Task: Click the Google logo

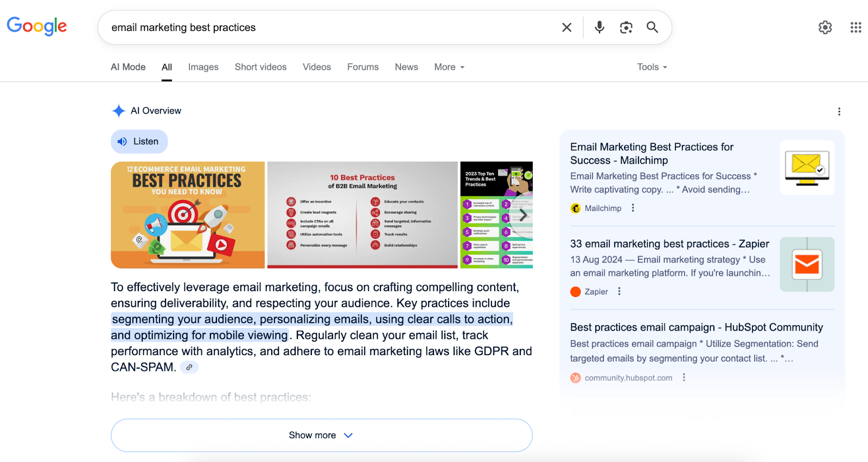Action: 37,26
